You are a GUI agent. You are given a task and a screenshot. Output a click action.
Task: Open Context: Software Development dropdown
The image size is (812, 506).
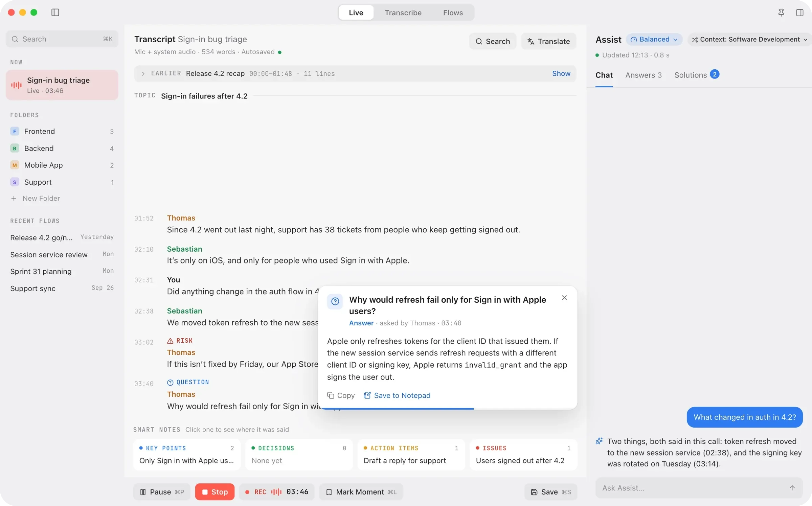pos(750,39)
